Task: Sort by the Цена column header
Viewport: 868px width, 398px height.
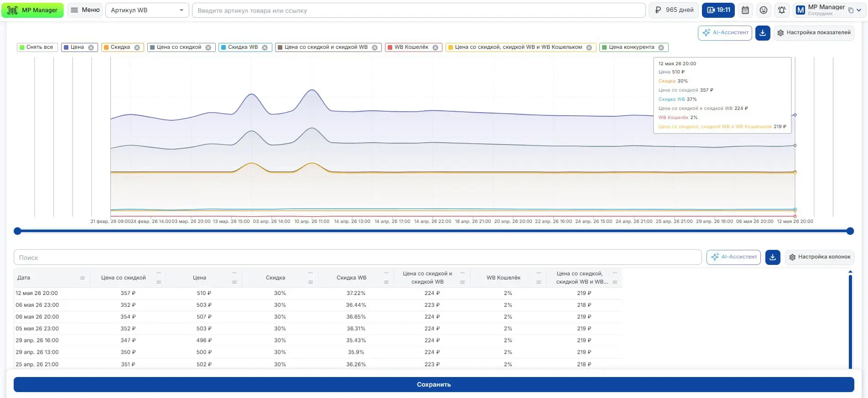Action: coord(199,278)
